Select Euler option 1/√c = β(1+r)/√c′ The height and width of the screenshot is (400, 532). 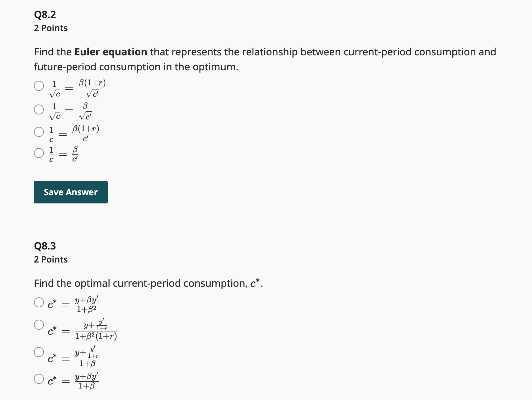click(x=39, y=86)
